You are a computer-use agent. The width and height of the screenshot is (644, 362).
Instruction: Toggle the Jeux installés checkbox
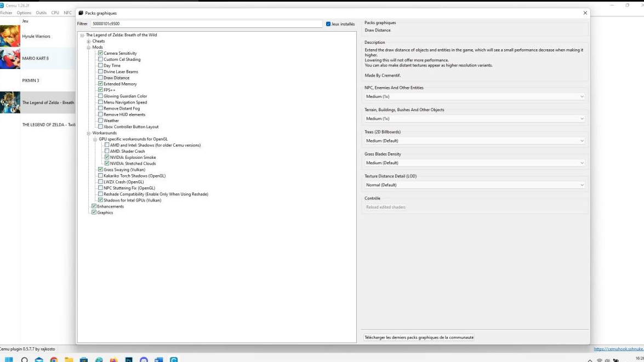[328, 24]
